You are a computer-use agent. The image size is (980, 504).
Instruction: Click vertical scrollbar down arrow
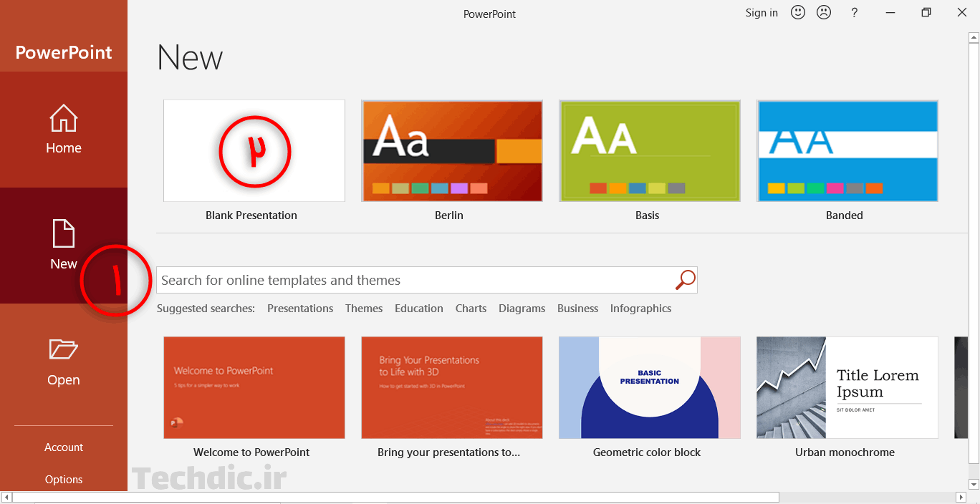tap(974, 485)
